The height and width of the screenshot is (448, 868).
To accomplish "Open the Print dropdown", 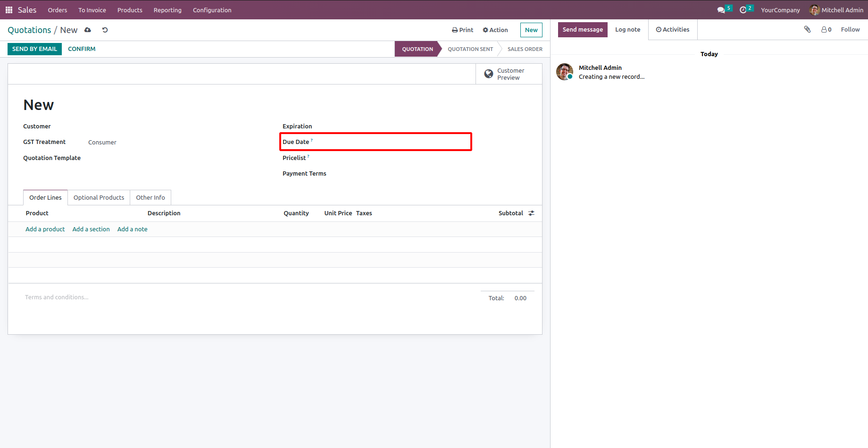I will tap(463, 30).
